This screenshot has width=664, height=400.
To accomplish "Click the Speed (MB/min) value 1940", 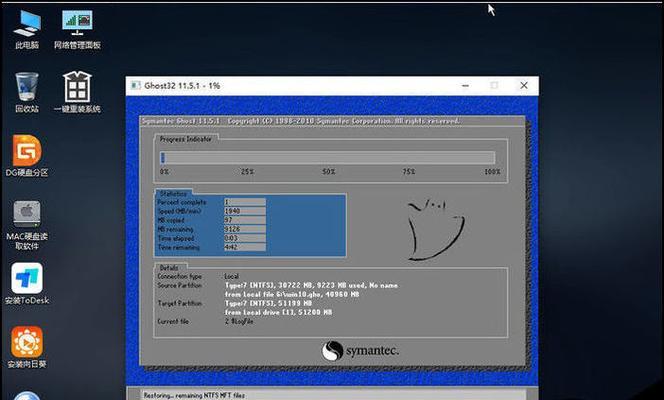I will (x=245, y=211).
